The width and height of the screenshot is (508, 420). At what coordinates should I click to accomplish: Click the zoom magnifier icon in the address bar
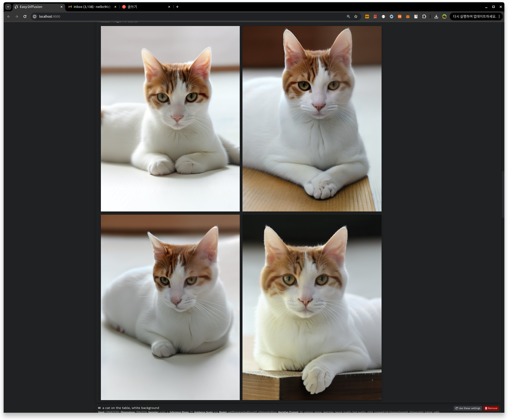coord(348,17)
